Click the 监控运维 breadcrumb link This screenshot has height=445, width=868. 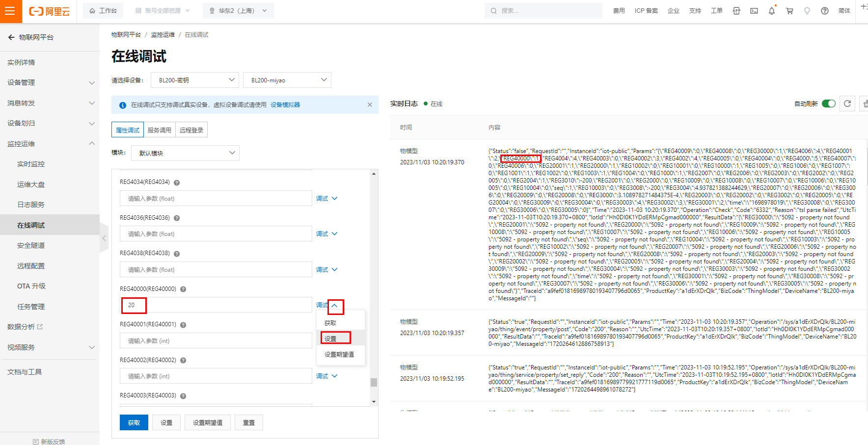[x=163, y=35]
